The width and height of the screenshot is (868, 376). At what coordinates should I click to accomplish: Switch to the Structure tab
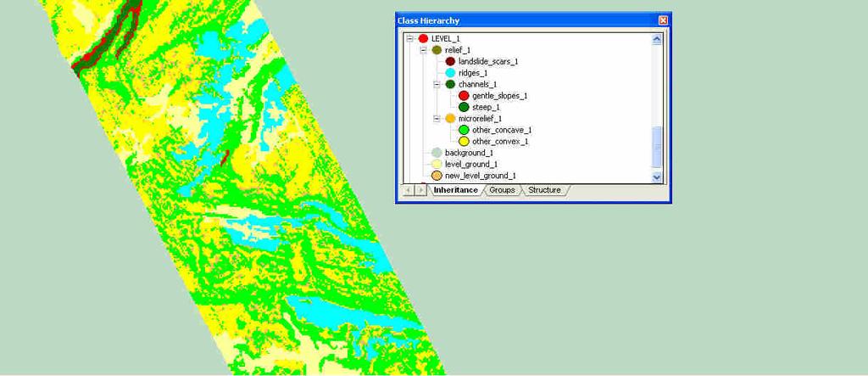(544, 190)
